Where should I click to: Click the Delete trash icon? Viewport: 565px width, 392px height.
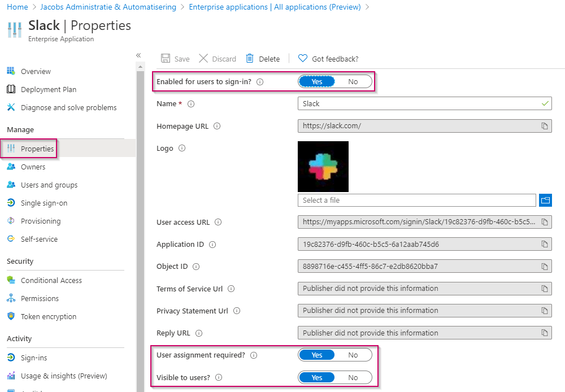pos(250,59)
